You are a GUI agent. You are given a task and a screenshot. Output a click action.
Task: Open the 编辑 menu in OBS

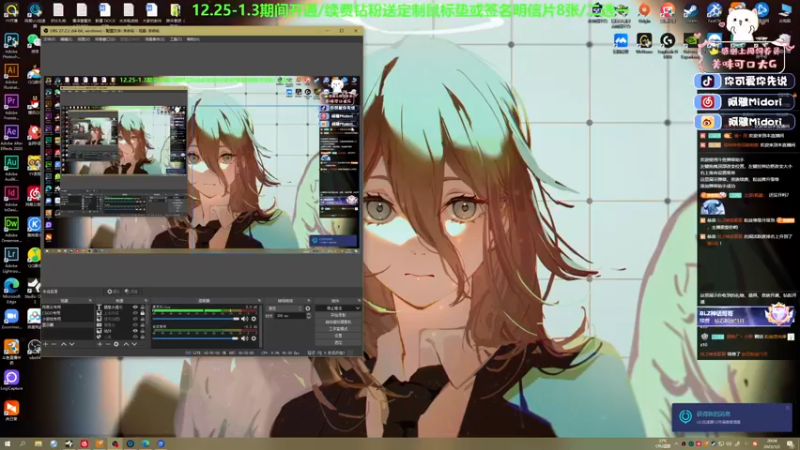pyautogui.click(x=66, y=39)
